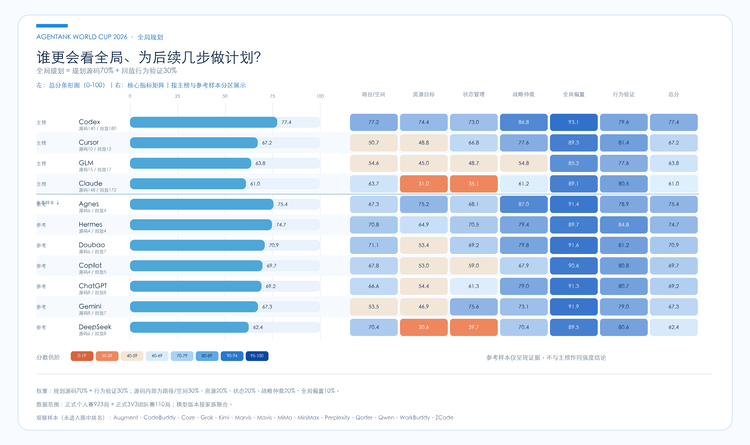Viewport: 750px width, 445px height.
Task: Pick the 90-94 legend swatch
Action: (x=232, y=356)
